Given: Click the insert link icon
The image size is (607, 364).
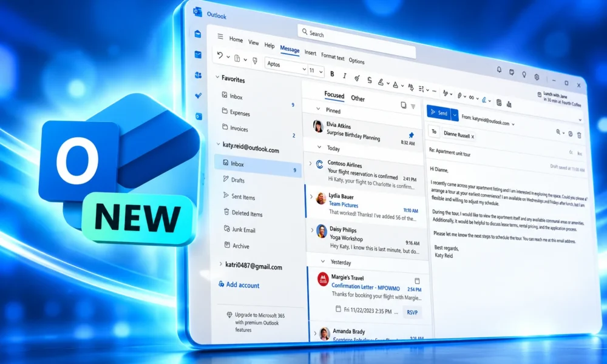Looking at the screenshot, I should pos(472,97).
